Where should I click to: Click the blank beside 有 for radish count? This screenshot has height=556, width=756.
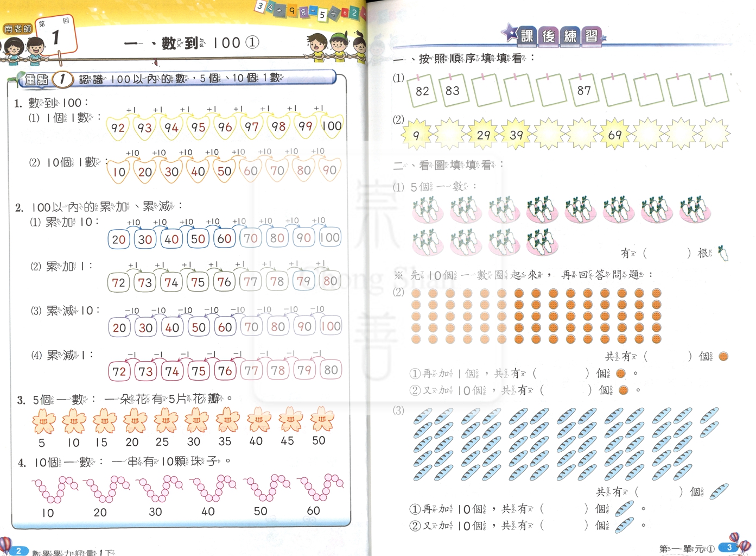pyautogui.click(x=667, y=253)
